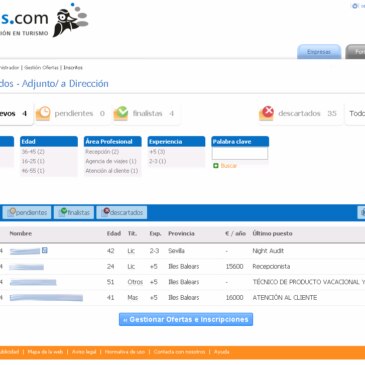Open Mapa de la web footer link
The image size is (365, 365).
(45, 352)
